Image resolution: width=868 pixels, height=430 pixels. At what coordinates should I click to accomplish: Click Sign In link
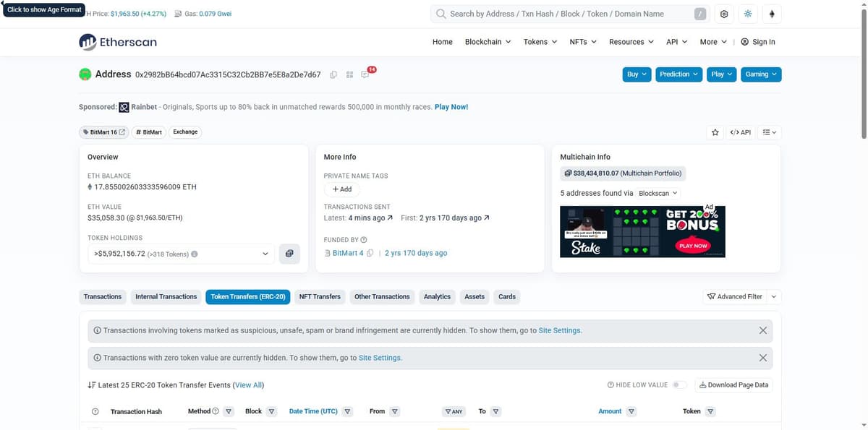(758, 42)
